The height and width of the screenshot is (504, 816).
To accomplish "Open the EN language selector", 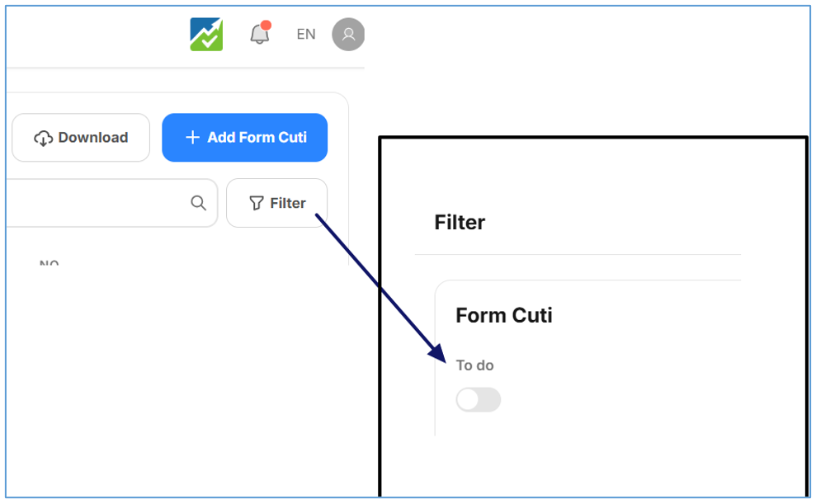I will [x=306, y=35].
